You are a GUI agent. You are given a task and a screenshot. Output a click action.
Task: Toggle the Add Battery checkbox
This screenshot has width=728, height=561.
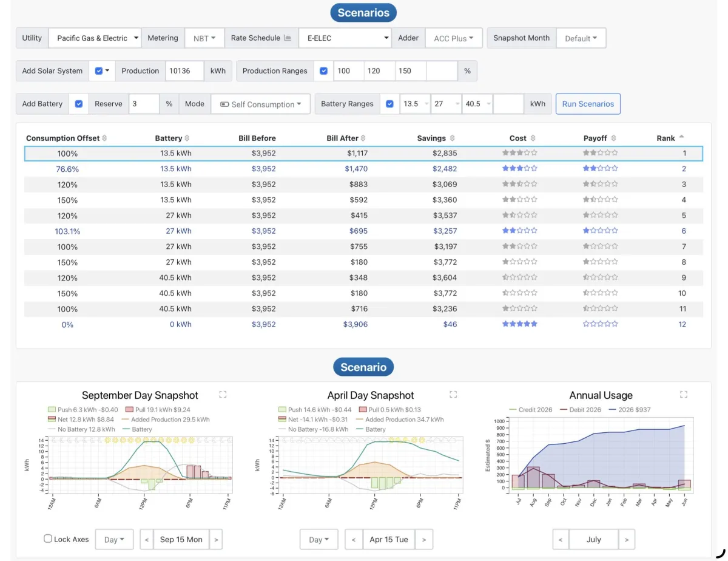pyautogui.click(x=79, y=104)
